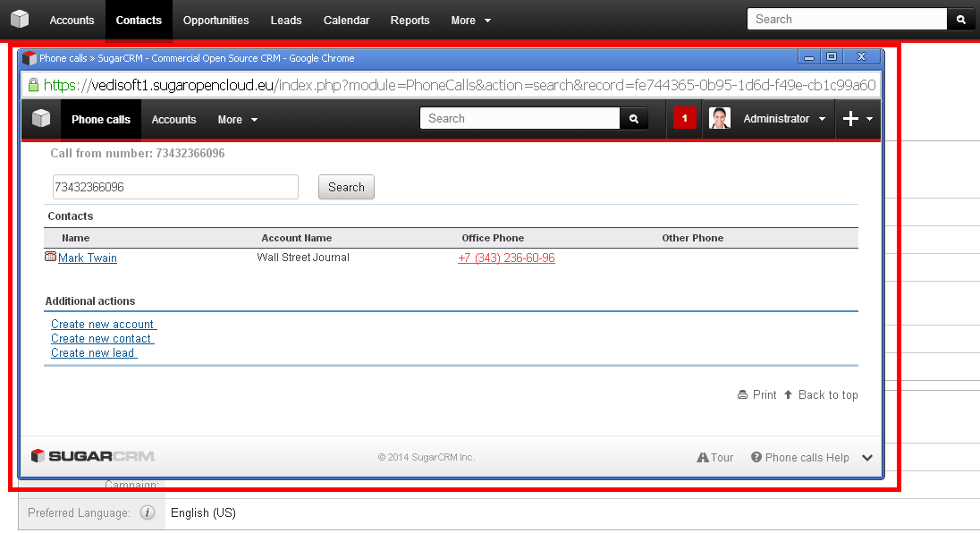Focus the main window Search field
980x533 pixels.
click(848, 20)
